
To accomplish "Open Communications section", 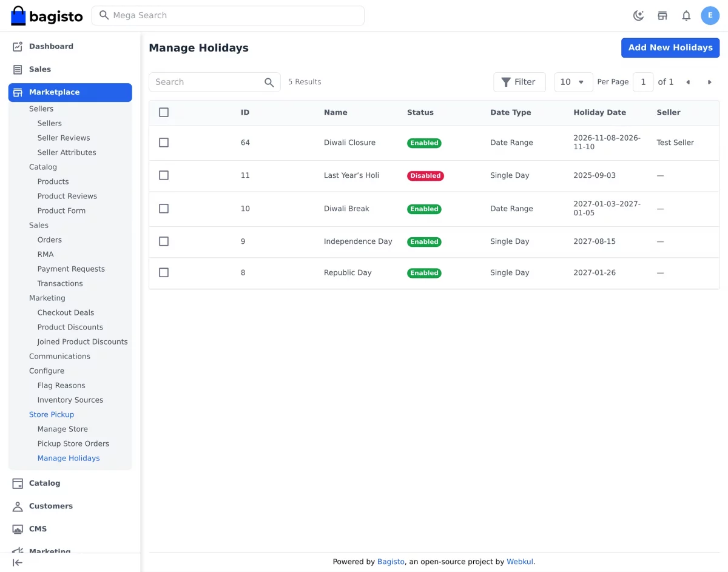I will [x=59, y=356].
